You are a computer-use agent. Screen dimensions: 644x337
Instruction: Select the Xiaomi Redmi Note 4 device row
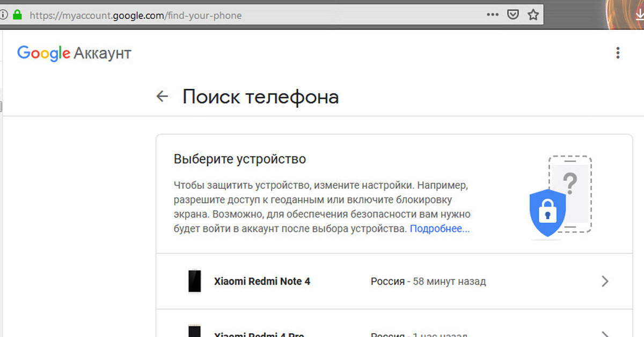click(394, 281)
